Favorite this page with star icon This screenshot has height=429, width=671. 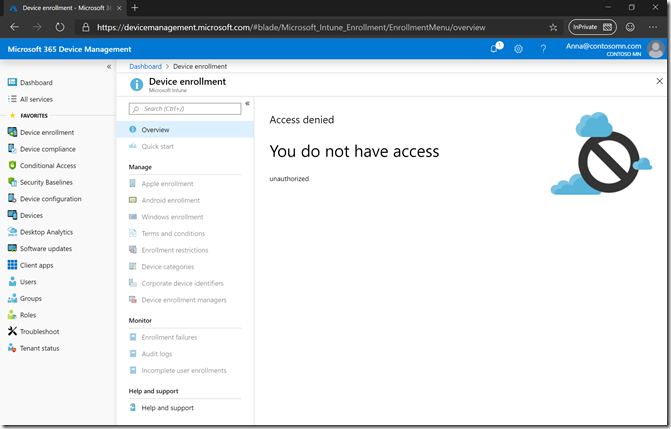(553, 27)
